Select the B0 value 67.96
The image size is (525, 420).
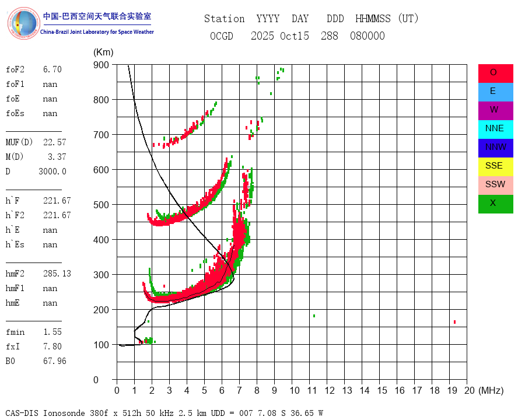point(55,361)
